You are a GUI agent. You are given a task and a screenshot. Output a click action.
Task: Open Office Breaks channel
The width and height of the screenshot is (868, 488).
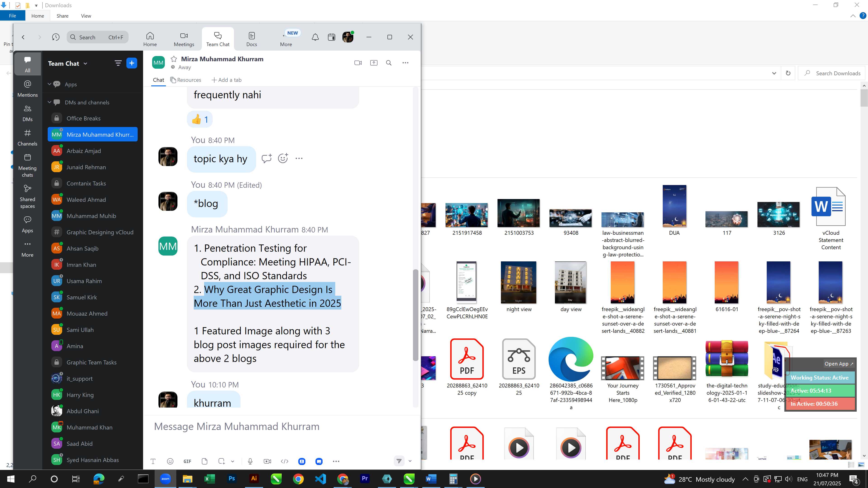click(93, 118)
